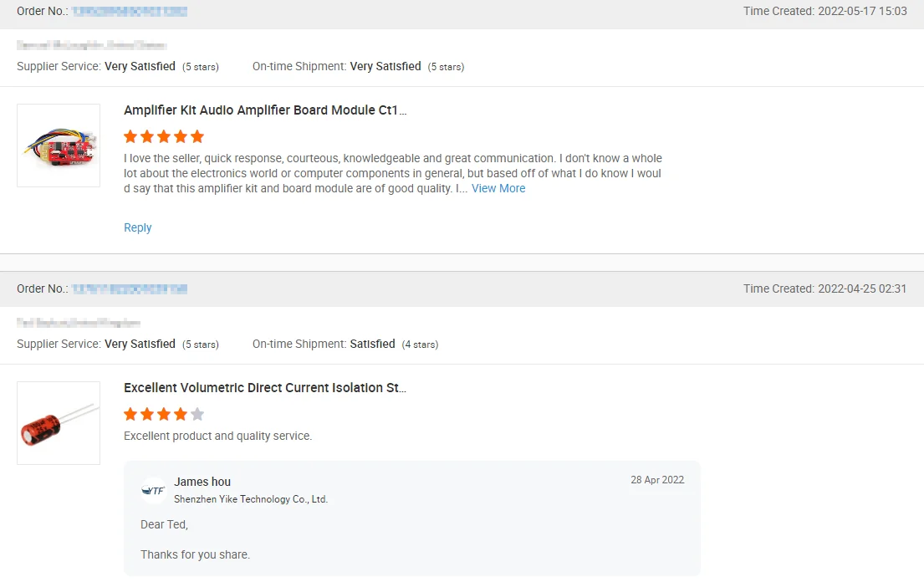Viewport: 924px width, 582px height.
Task: Click the first star of the amplifier kit rating
Action: 130,136
